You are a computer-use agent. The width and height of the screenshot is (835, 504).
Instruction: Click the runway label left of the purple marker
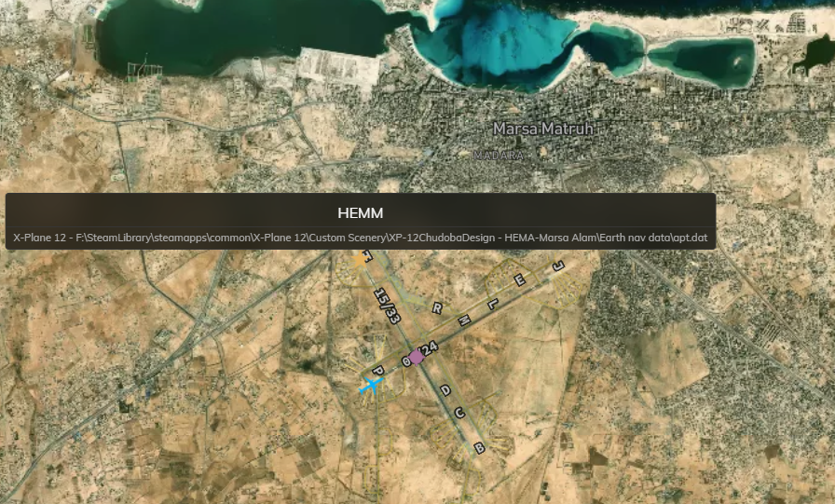click(406, 360)
